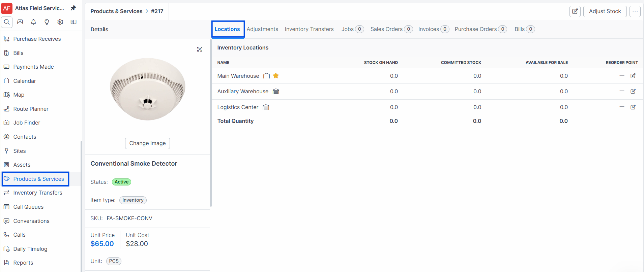Open the Inventory Transfers tab
Screen dimensions: 644x272
click(309, 29)
